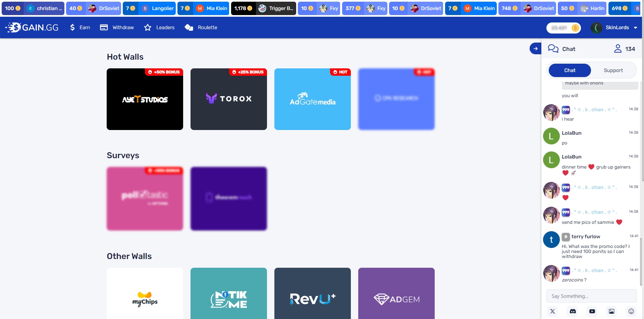Screen dimensions: 644x319
Task: Open the AdGate Media offerwall card
Action: coord(313,99)
